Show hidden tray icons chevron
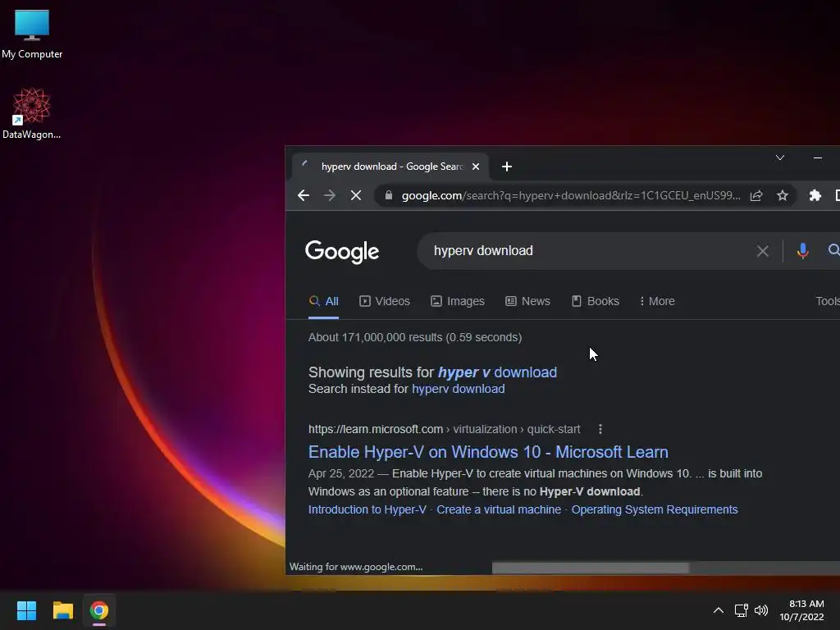840x630 pixels. point(719,610)
